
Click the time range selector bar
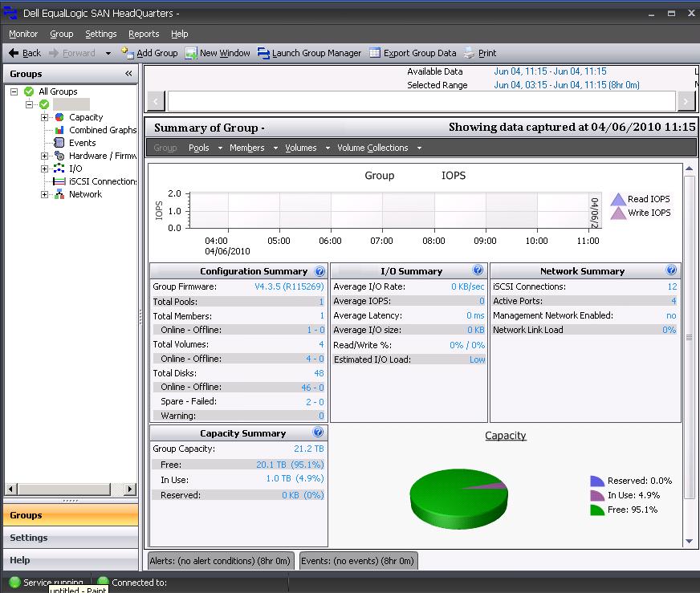[x=421, y=101]
